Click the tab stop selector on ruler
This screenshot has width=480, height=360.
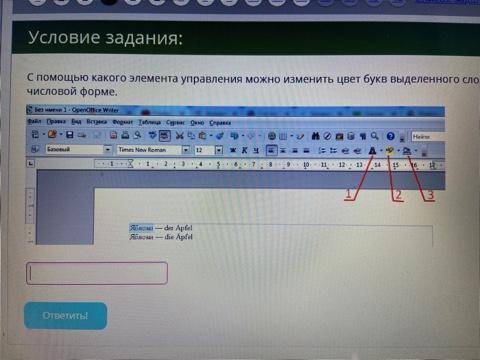(x=31, y=163)
